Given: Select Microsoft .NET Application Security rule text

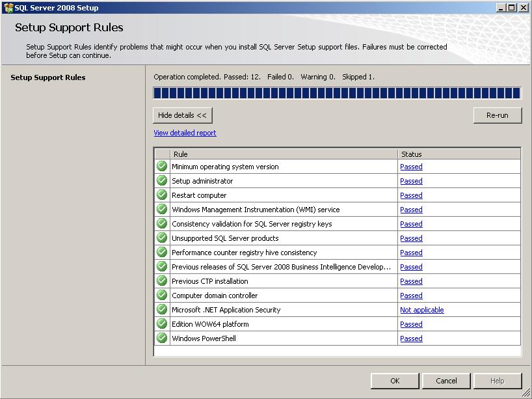Looking at the screenshot, I should (226, 310).
